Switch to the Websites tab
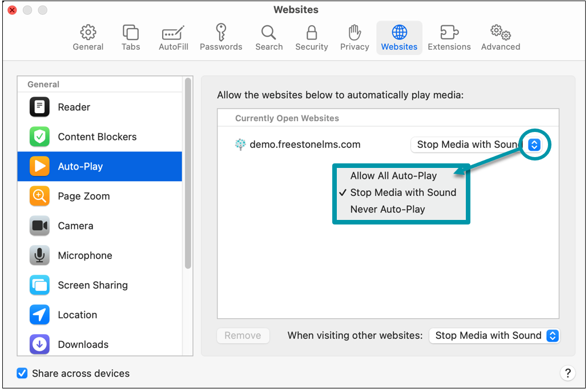The image size is (588, 389). click(x=399, y=37)
